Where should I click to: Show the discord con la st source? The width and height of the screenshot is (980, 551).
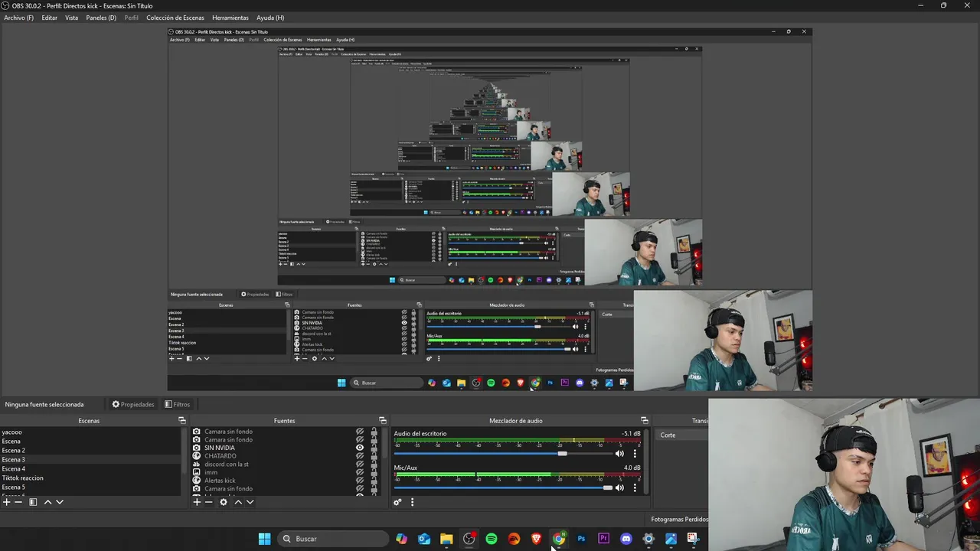[360, 464]
